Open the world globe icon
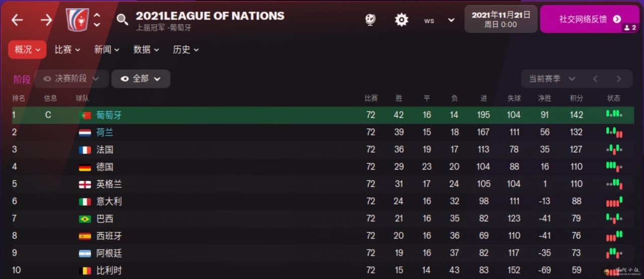Screen dimensions: 644x279 point(371,20)
